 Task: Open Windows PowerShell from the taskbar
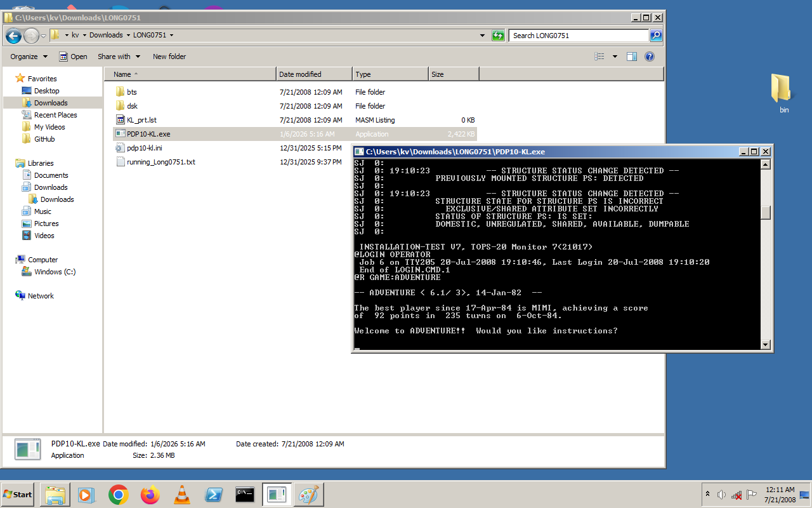pos(214,495)
